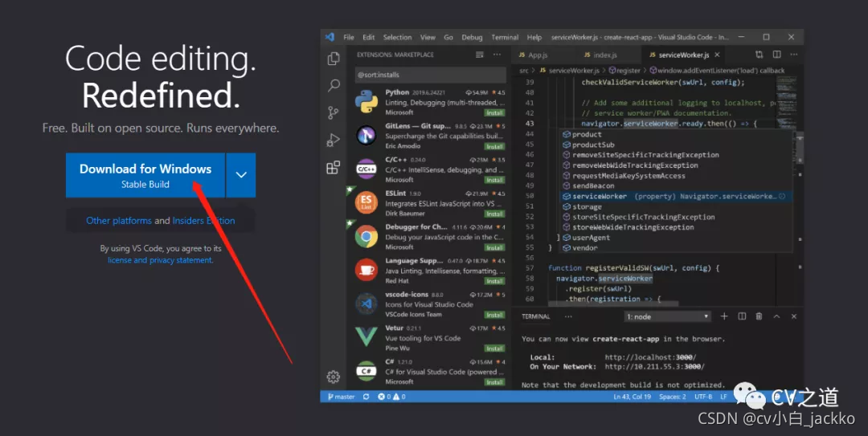Click the VS Code logo in title bar
868x436 pixels.
330,37
